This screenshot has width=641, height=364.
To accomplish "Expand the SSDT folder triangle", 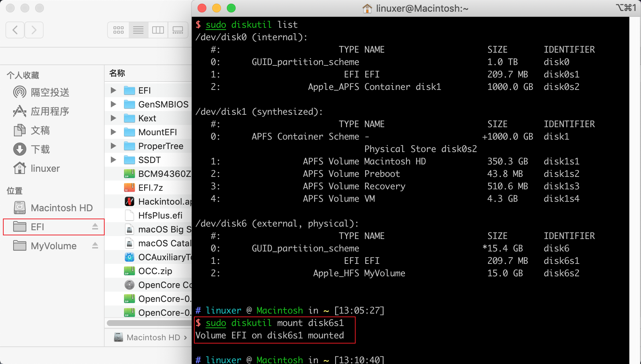I will 113,160.
